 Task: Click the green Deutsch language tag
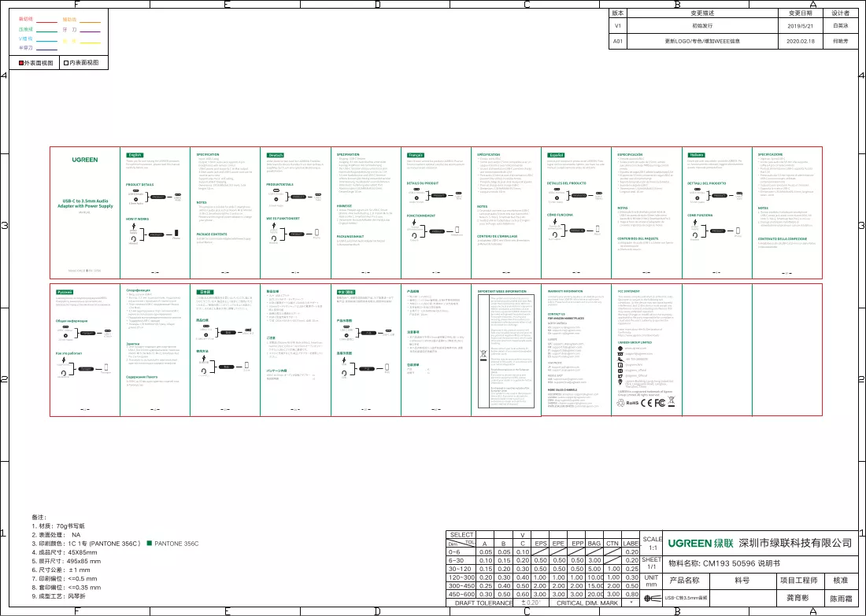276,155
